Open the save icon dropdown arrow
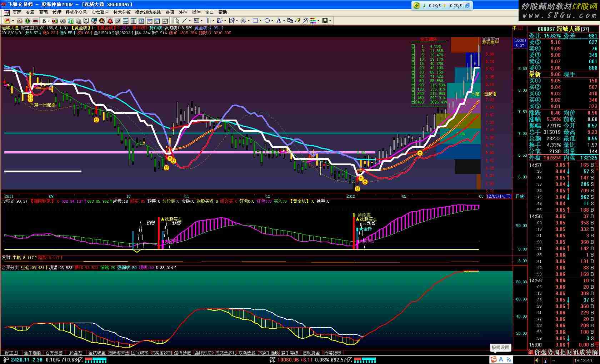This screenshot has height=364, width=600. tap(330, 21)
